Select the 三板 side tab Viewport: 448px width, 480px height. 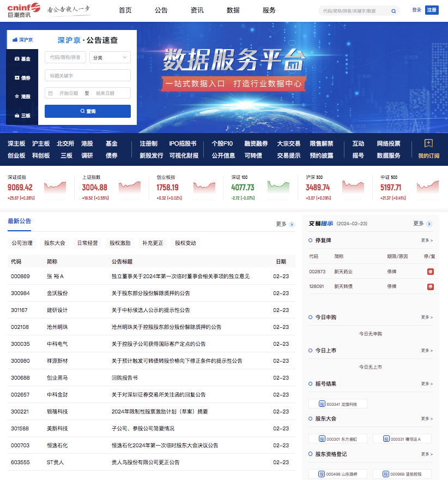pos(22,116)
